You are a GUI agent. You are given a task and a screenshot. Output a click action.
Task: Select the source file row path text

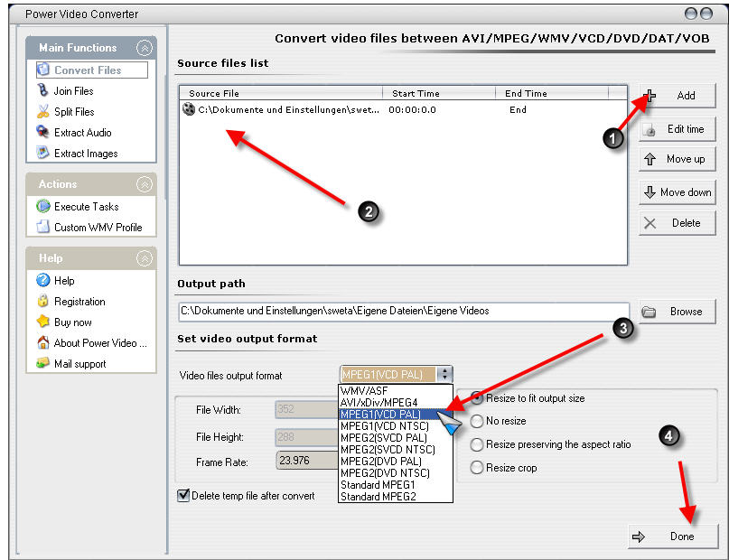tap(289, 109)
